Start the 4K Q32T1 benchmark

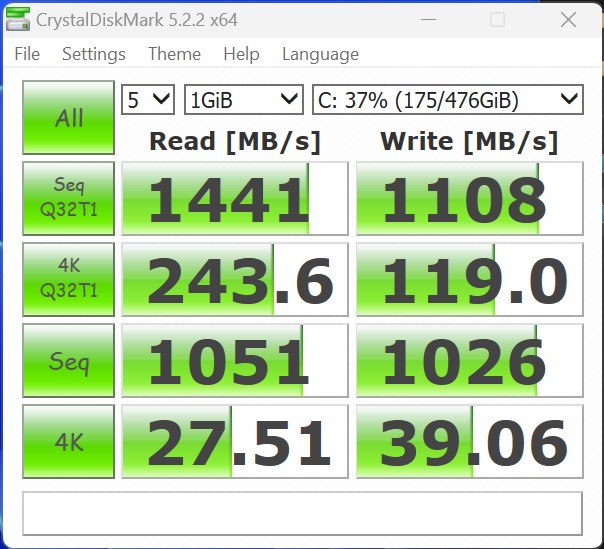click(x=69, y=279)
